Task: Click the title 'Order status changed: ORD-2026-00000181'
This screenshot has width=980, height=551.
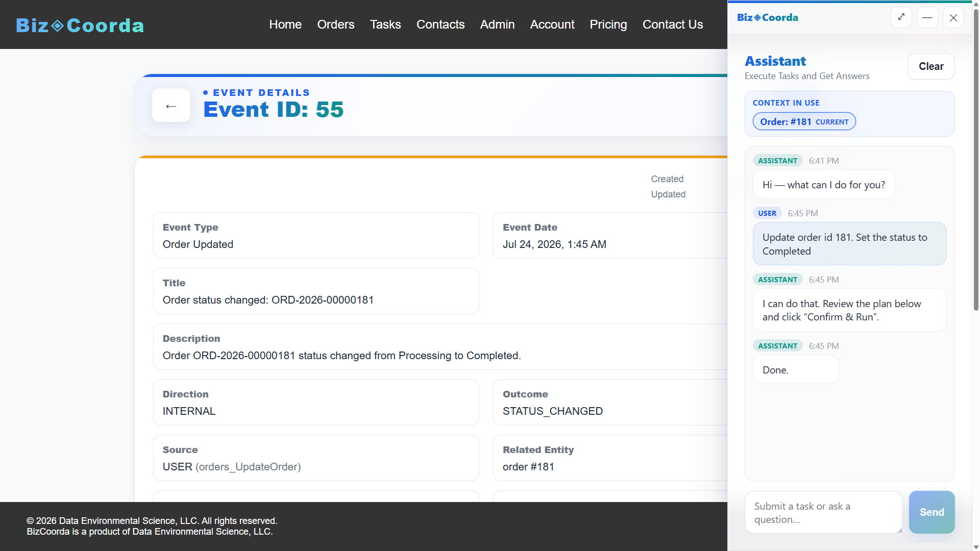Action: pyautogui.click(x=268, y=300)
